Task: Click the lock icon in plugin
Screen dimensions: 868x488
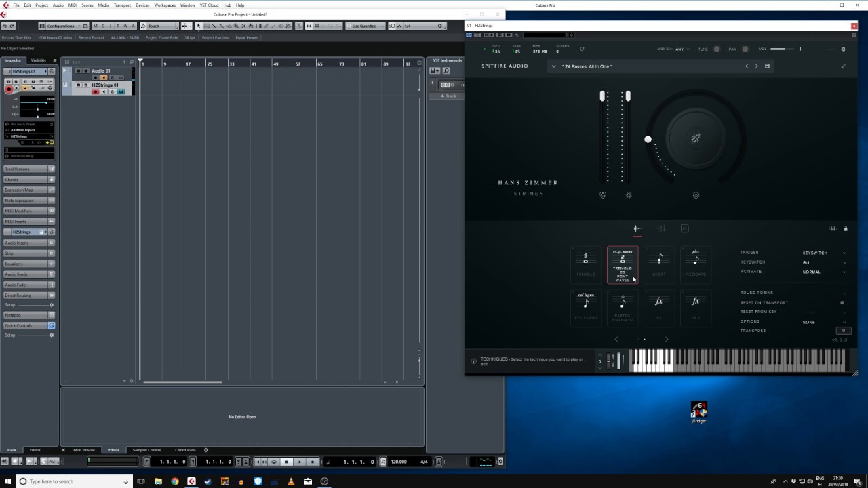Action: (845, 228)
